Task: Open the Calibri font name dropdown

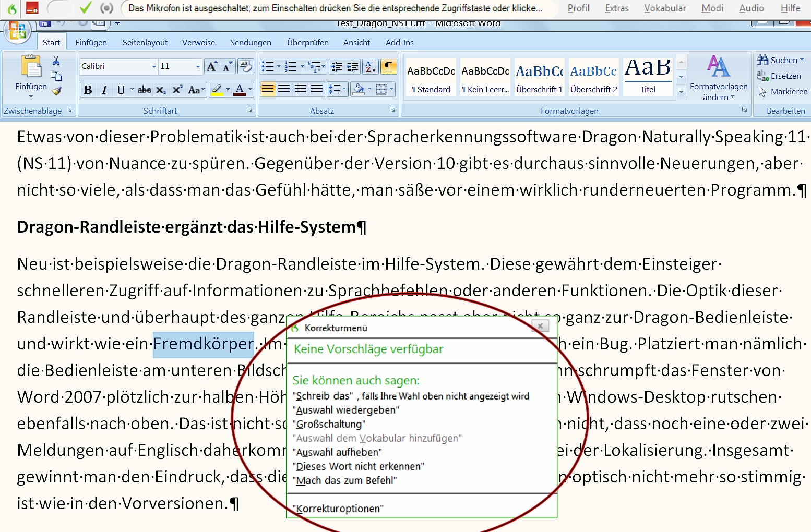Action: pyautogui.click(x=154, y=66)
